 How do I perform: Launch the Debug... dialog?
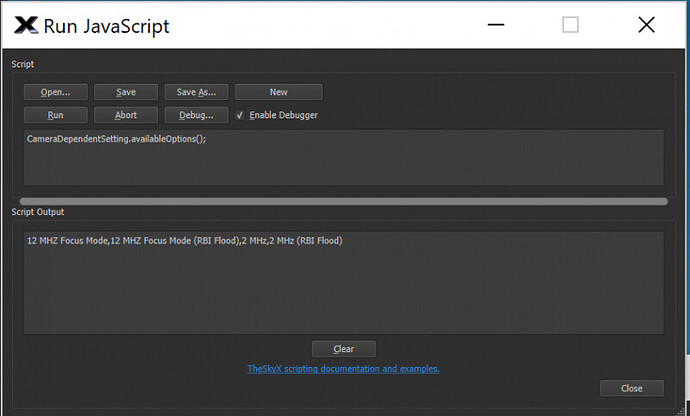point(196,115)
